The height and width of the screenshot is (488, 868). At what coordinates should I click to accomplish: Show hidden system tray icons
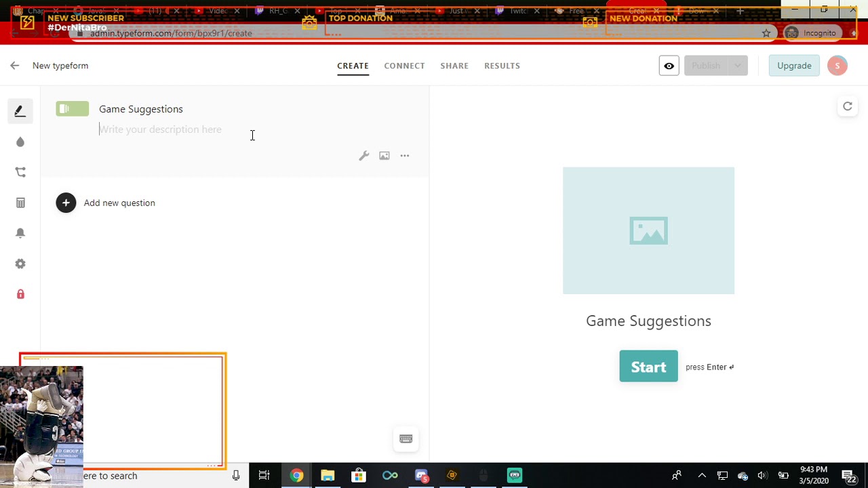(x=702, y=476)
